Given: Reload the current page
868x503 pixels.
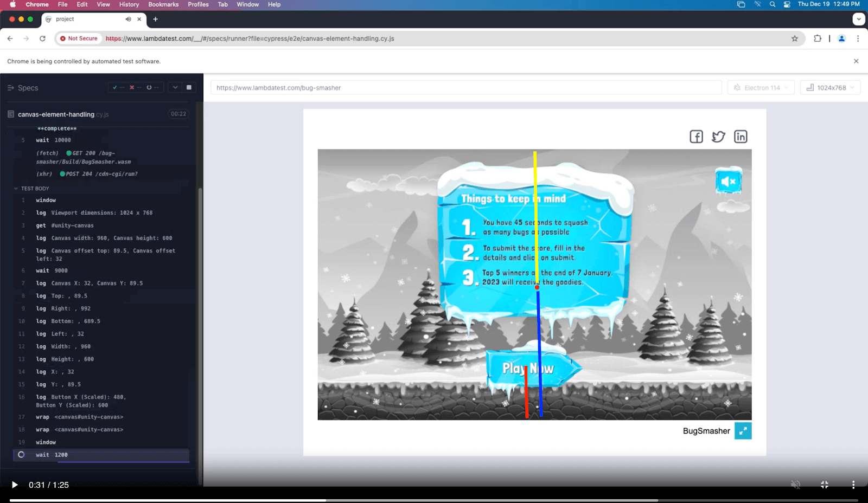Looking at the screenshot, I should coord(42,38).
